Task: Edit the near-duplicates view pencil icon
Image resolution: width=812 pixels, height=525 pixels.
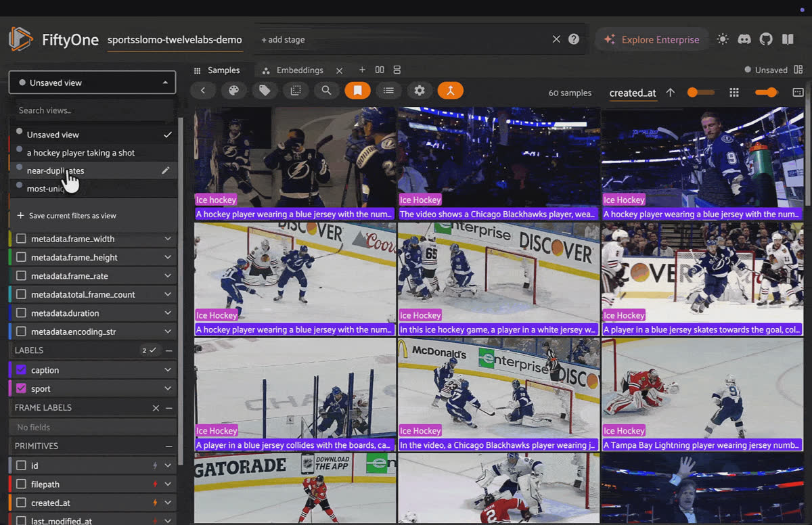Action: click(x=166, y=170)
